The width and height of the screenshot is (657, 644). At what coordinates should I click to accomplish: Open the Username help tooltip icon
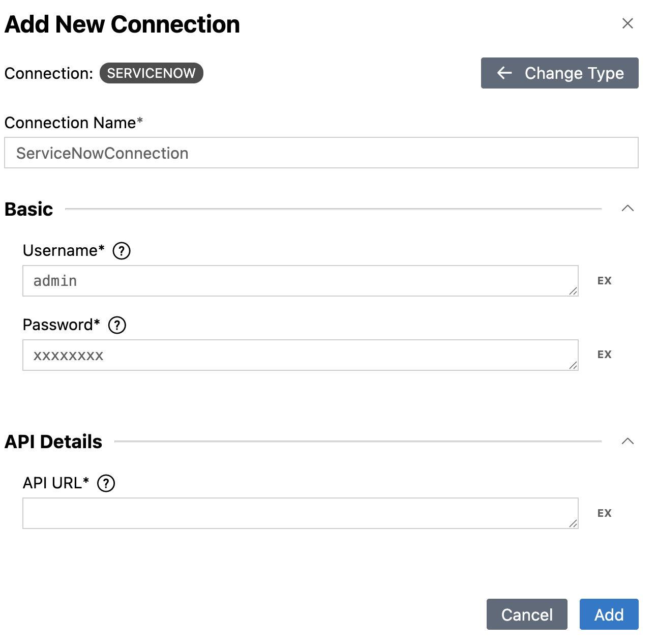[121, 250]
